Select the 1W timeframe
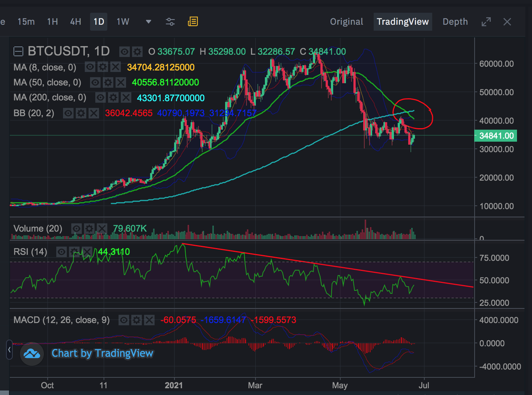 tap(123, 22)
